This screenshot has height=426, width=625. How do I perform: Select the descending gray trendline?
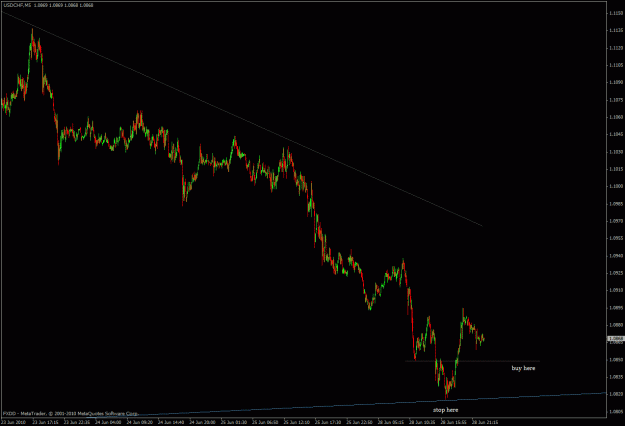pyautogui.click(x=242, y=119)
